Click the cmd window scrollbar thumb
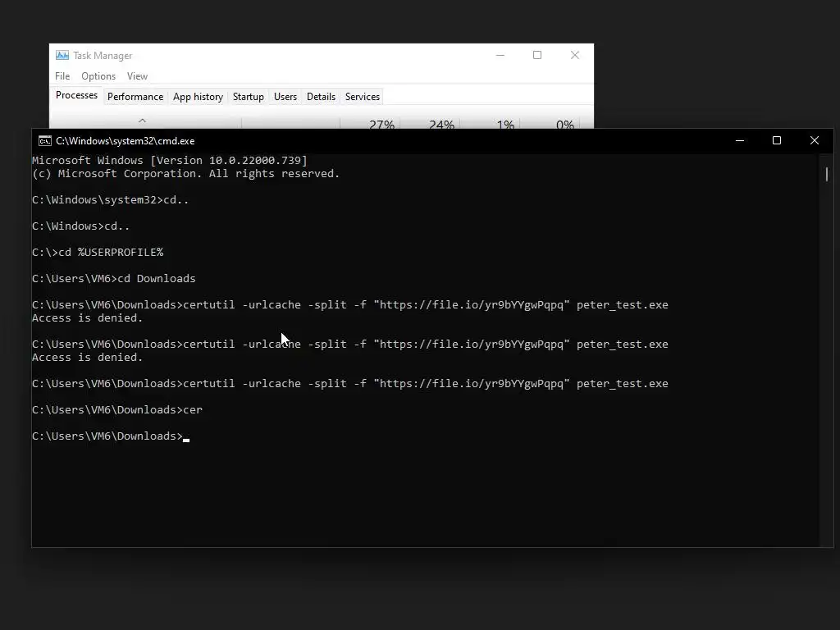Image resolution: width=840 pixels, height=630 pixels. (x=827, y=174)
